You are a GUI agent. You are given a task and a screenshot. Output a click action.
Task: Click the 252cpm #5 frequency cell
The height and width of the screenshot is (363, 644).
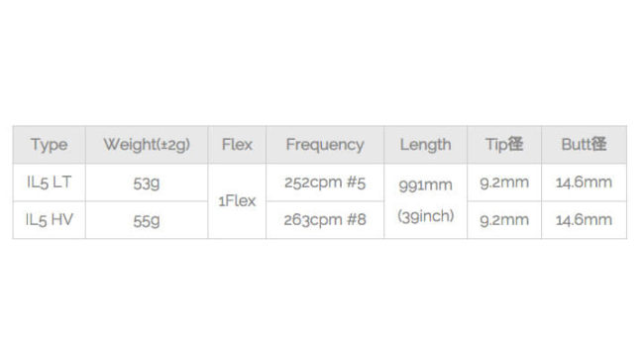pos(325,182)
